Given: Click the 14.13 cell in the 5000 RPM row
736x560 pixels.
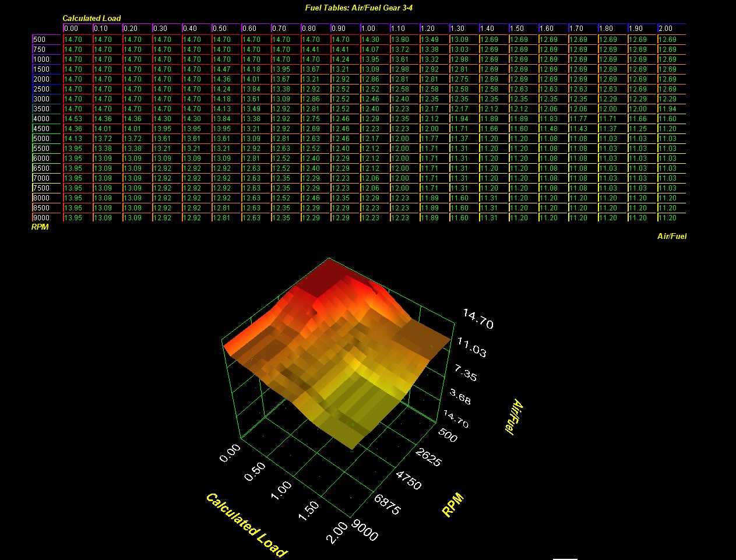Looking at the screenshot, I should coord(78,139).
